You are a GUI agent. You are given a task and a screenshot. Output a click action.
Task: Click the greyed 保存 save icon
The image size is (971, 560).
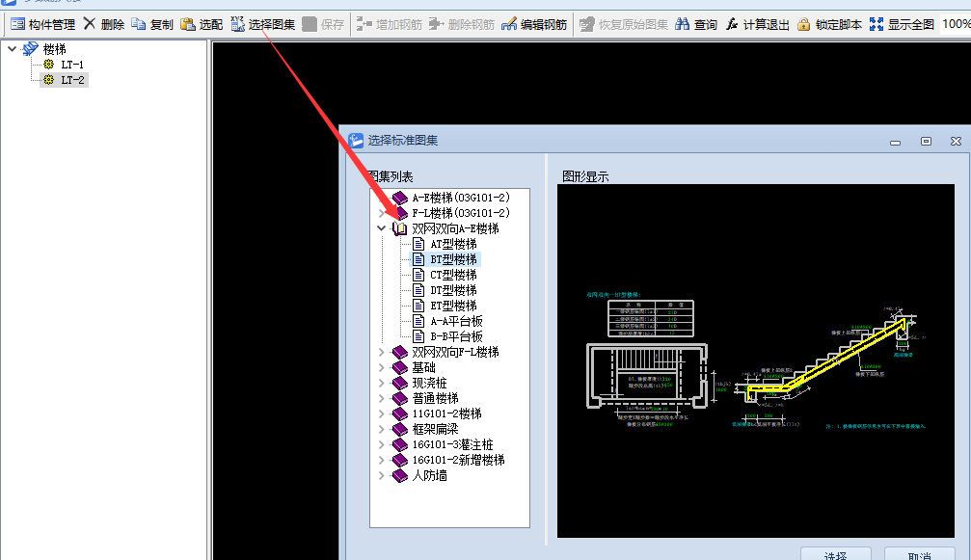pyautogui.click(x=310, y=24)
